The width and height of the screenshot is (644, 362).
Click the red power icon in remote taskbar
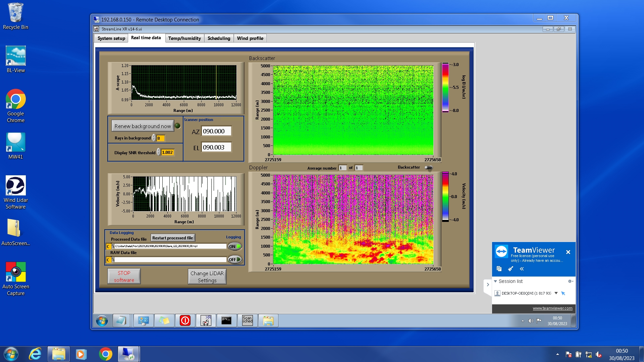[185, 320]
